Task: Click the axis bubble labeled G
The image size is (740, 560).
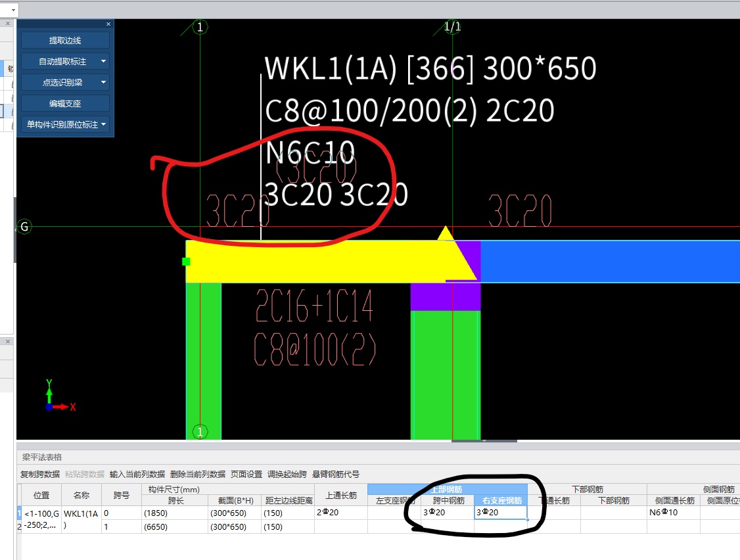Action: point(24,227)
